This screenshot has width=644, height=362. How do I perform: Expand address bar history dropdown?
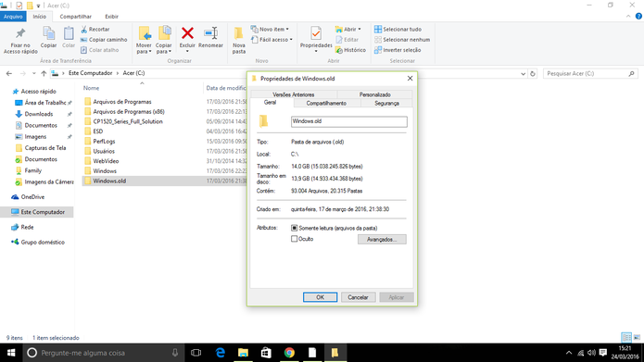pos(523,74)
